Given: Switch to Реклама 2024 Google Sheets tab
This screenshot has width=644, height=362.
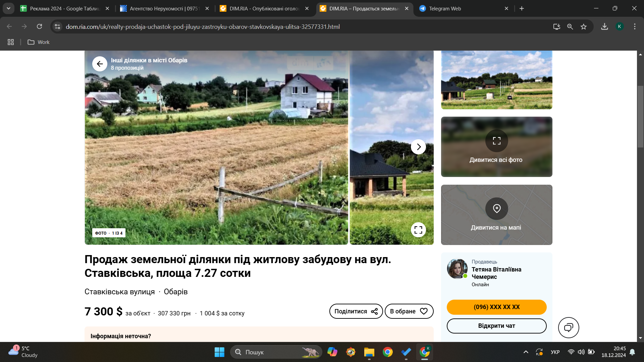Looking at the screenshot, I should coord(64,9).
